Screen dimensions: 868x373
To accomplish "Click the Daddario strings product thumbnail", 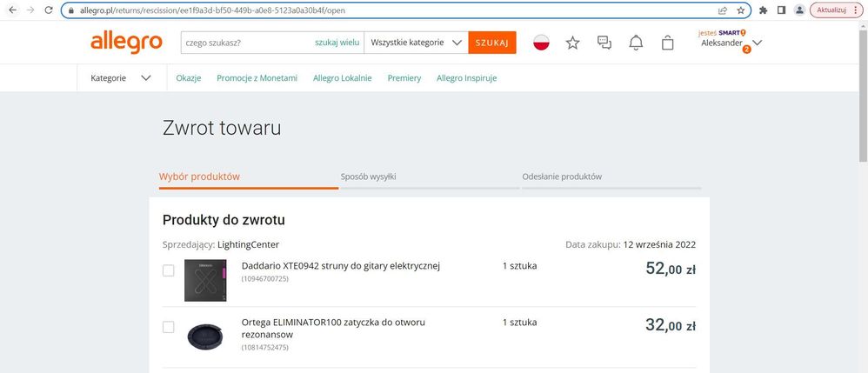I will tap(205, 280).
